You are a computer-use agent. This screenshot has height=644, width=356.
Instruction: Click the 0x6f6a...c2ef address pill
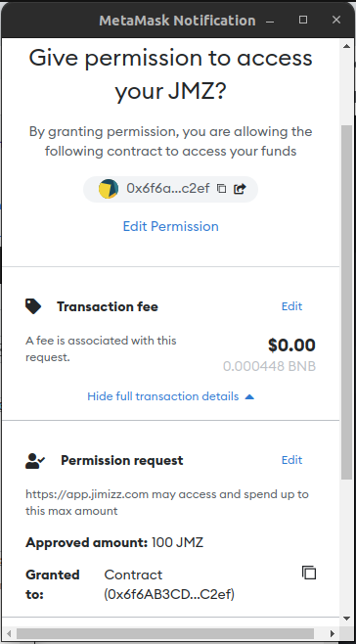[170, 189]
